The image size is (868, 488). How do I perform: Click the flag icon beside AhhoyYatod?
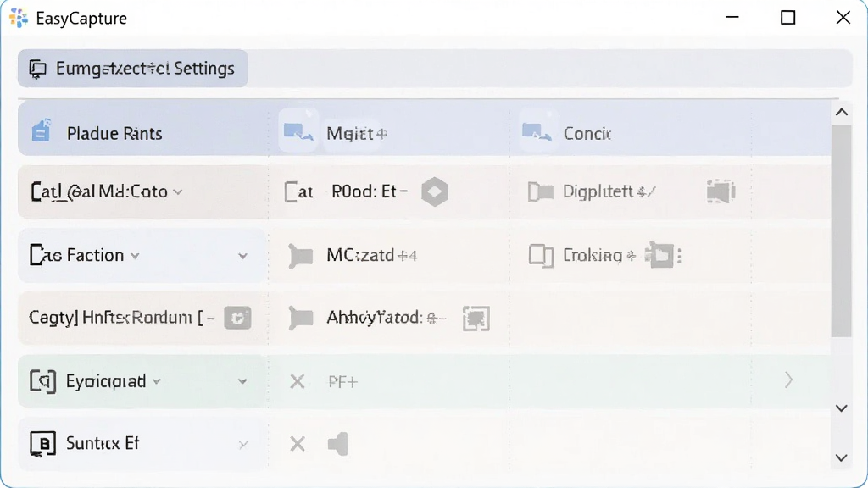pyautogui.click(x=301, y=319)
